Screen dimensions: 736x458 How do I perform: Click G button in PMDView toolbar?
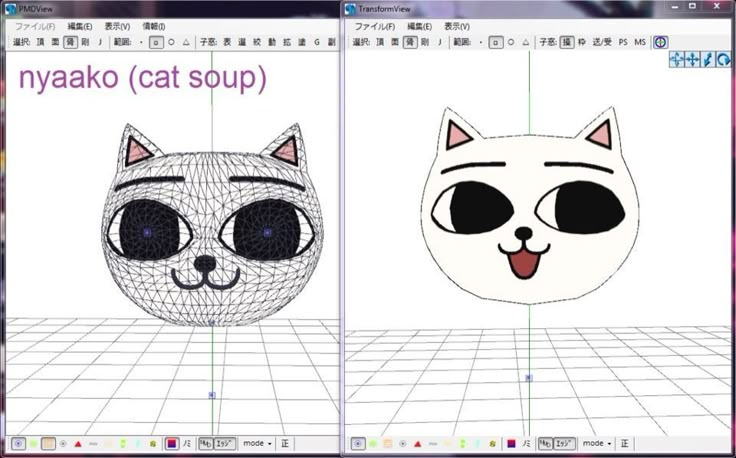(x=317, y=42)
